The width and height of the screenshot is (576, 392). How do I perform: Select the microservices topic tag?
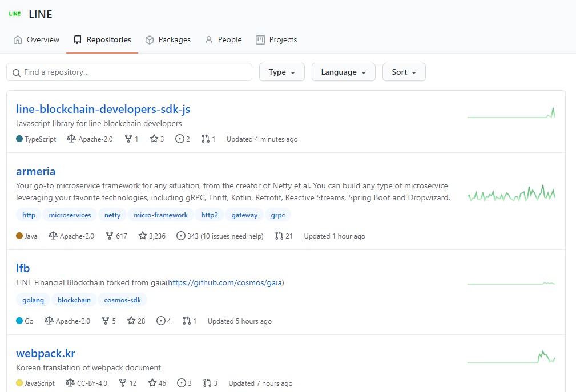[70, 215]
